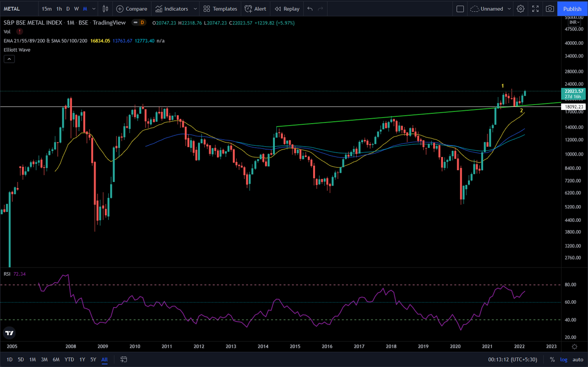Set date range to 1Y

click(82, 360)
